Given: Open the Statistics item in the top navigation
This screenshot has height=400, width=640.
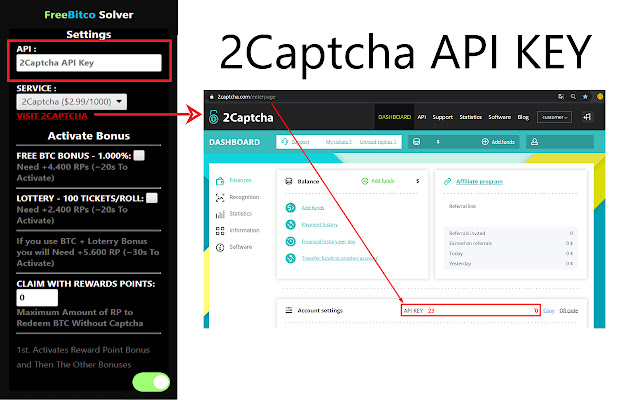Looking at the screenshot, I should coord(470,117).
